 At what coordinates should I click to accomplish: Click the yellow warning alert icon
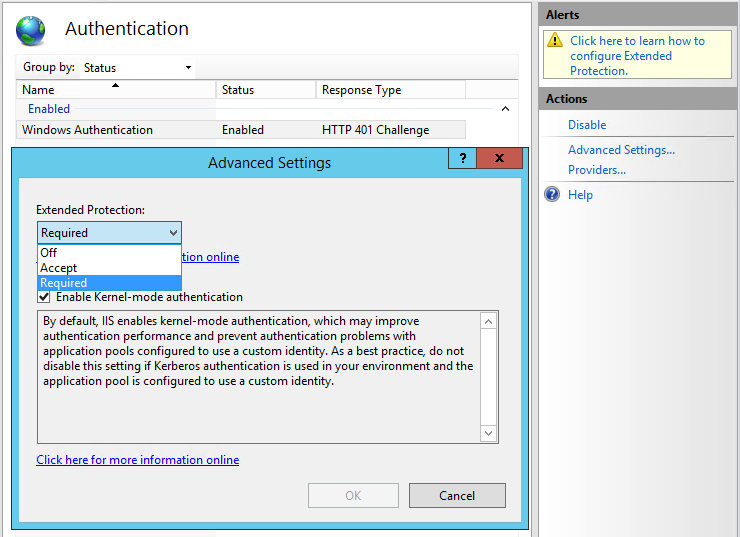click(555, 42)
